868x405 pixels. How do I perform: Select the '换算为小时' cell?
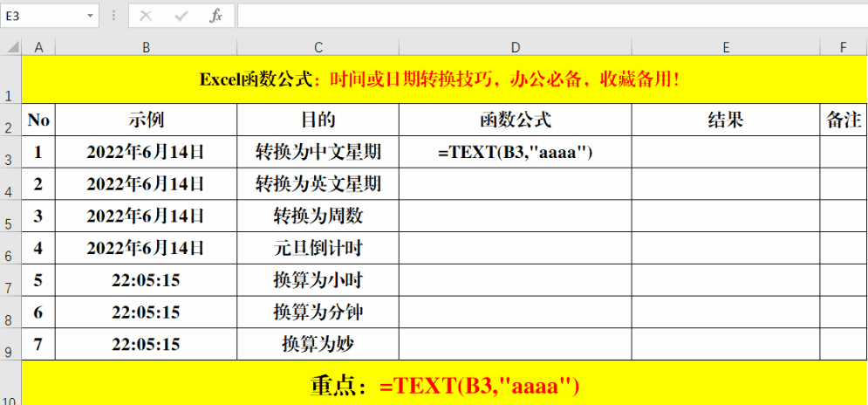(318, 280)
